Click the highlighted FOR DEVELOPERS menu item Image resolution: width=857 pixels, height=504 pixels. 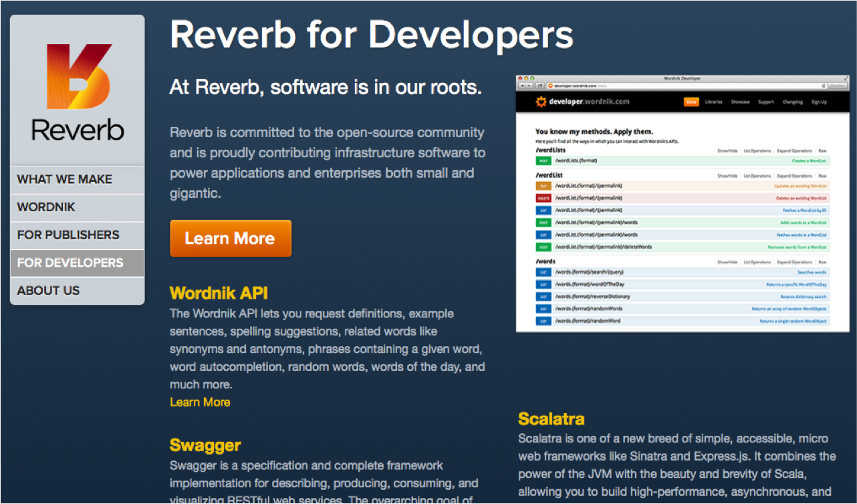pyautogui.click(x=78, y=263)
